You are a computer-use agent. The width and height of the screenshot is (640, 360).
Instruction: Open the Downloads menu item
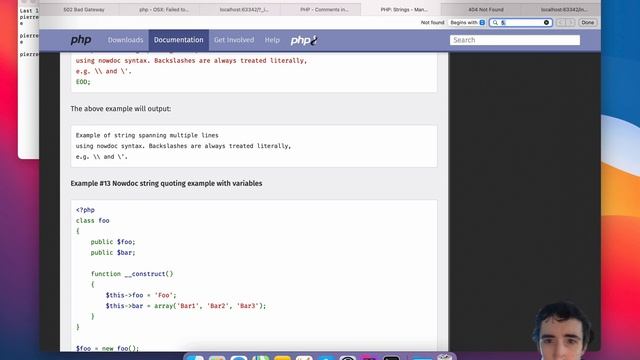coord(125,40)
